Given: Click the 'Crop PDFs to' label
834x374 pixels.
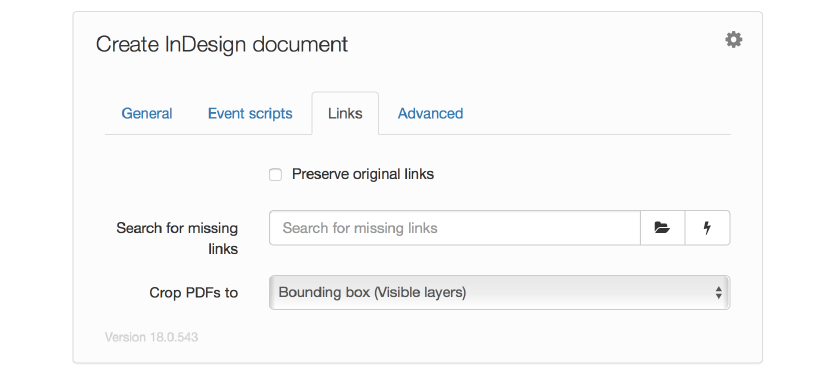Looking at the screenshot, I should coord(194,293).
